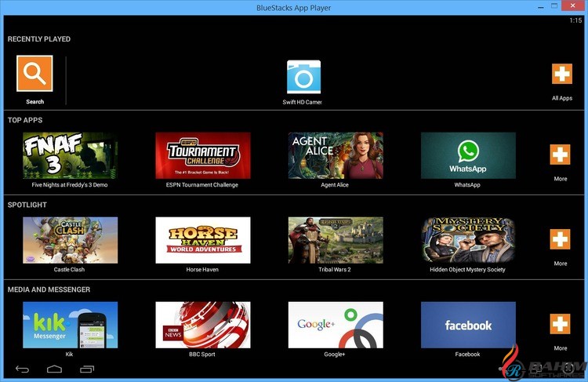The height and width of the screenshot is (382, 588).
Task: Select the Tribal Wars 2 tile
Action: (x=336, y=240)
